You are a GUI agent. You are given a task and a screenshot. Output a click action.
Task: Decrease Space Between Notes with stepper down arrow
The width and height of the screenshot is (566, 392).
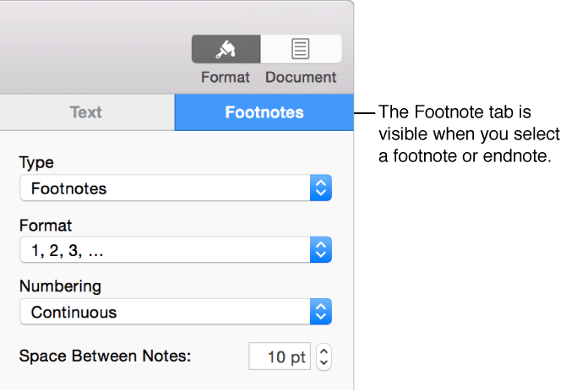324,362
